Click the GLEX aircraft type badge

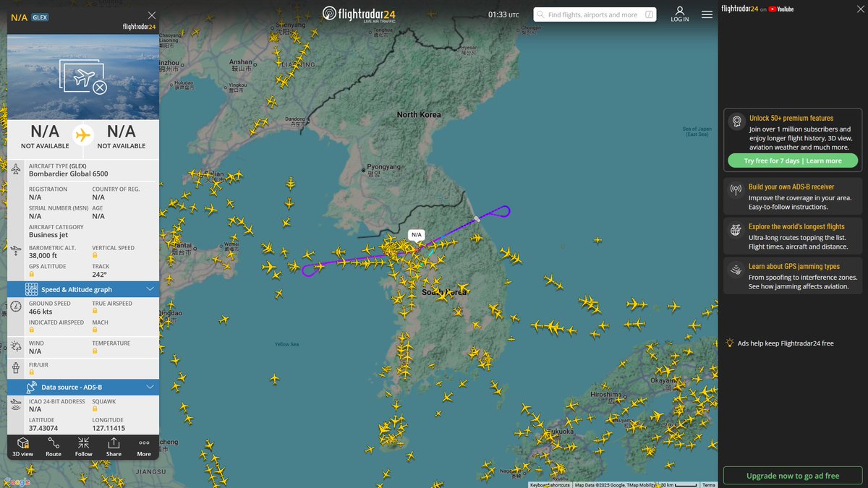[x=40, y=17]
